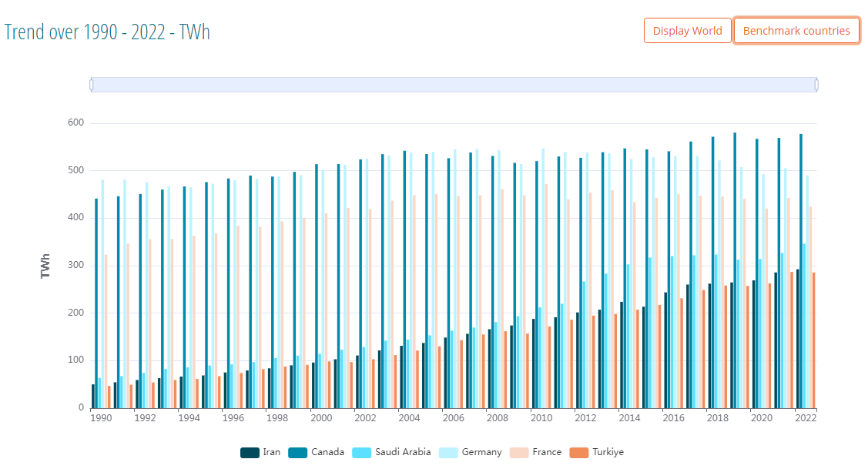Click the 2000 label on the x-axis
The height and width of the screenshot is (469, 868).
point(321,418)
